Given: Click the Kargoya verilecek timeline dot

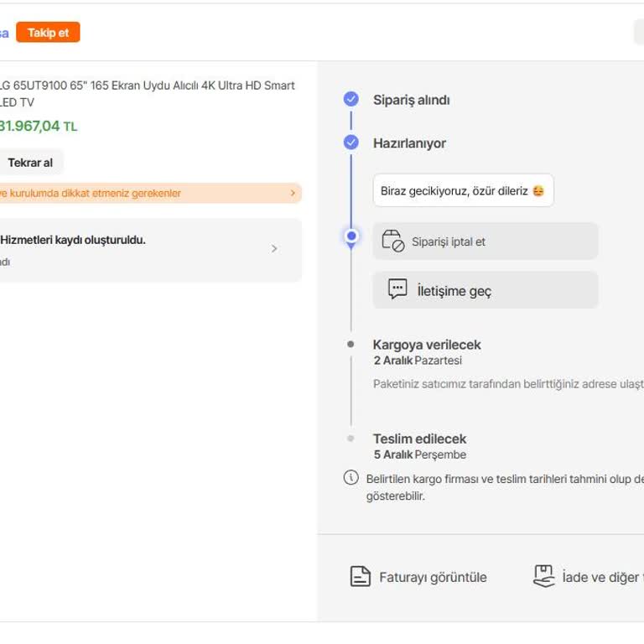Looking at the screenshot, I should click(x=351, y=345).
